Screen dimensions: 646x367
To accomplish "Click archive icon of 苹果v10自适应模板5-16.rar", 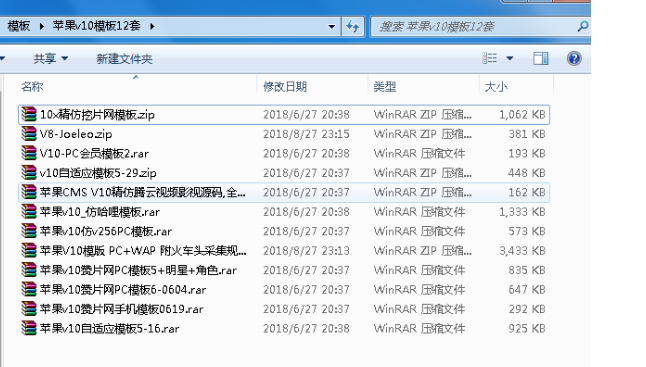I will (29, 328).
